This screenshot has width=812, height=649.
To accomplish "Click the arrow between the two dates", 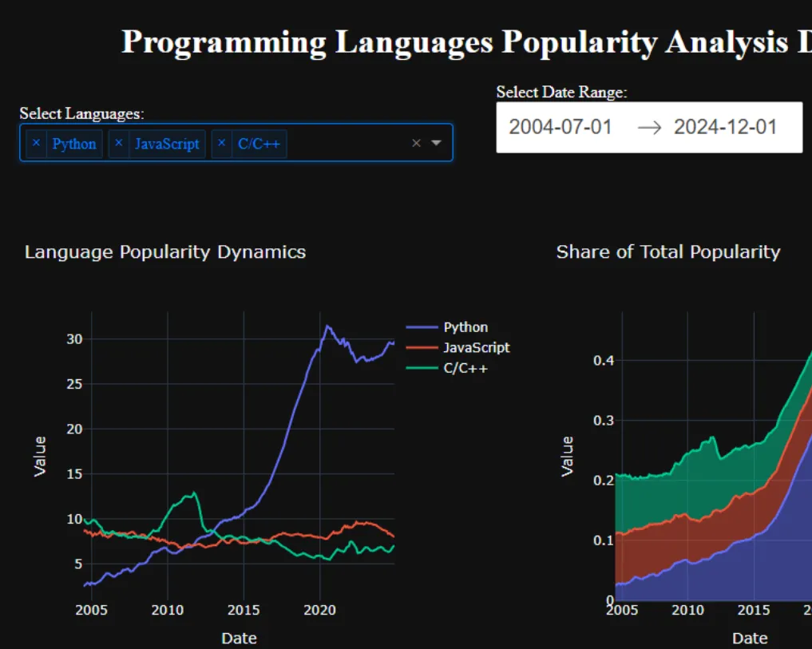I will (650, 128).
